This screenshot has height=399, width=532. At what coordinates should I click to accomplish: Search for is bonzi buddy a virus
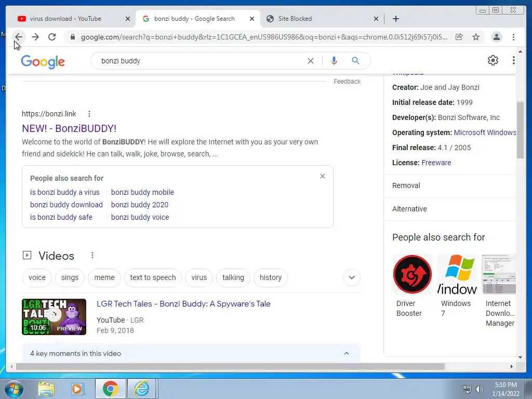(65, 192)
